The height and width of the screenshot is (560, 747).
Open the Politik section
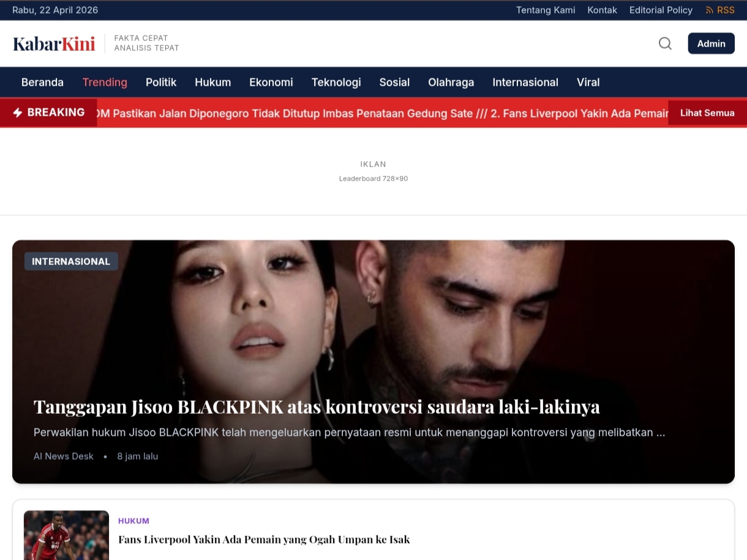coord(161,82)
